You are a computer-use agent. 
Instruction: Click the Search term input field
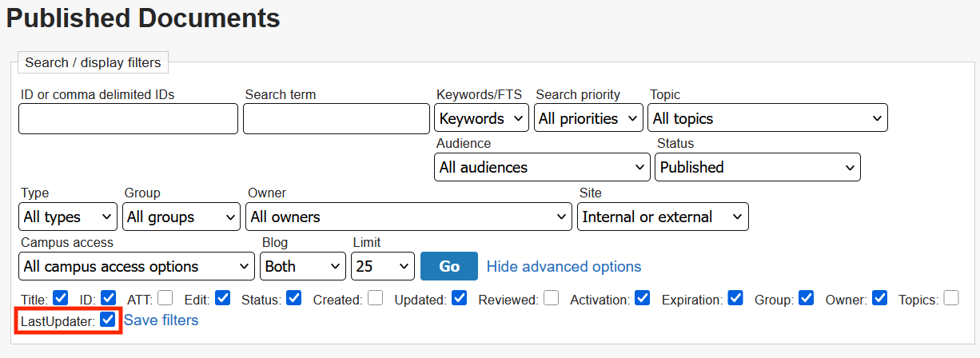coord(336,118)
